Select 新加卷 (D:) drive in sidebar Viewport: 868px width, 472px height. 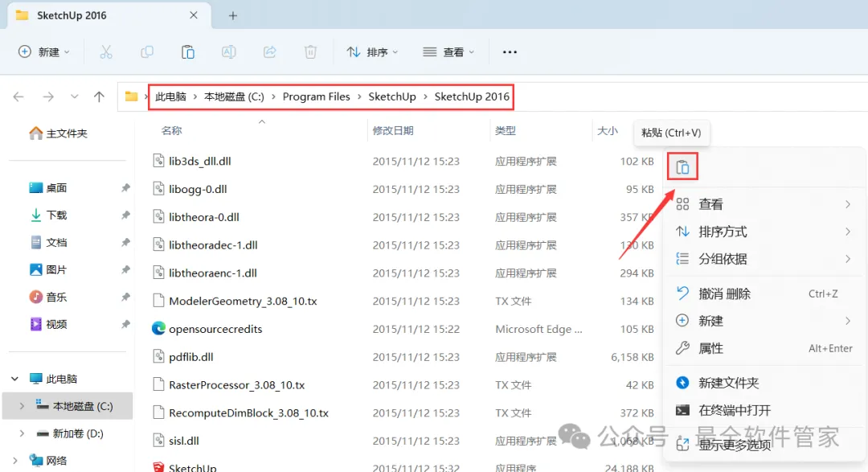[70, 433]
